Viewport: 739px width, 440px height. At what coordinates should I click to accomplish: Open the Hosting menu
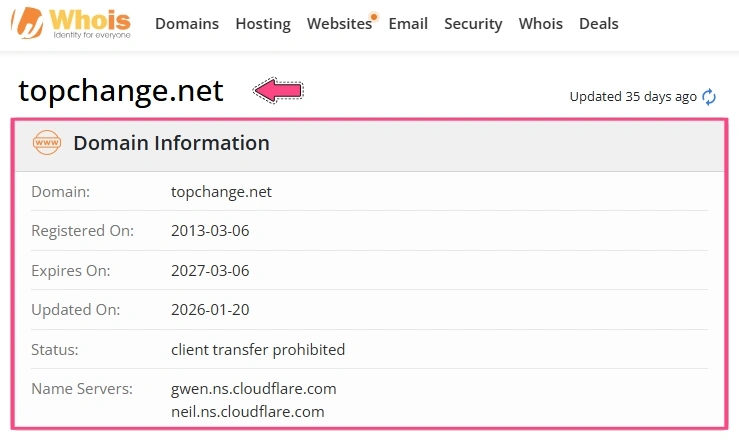pos(263,24)
